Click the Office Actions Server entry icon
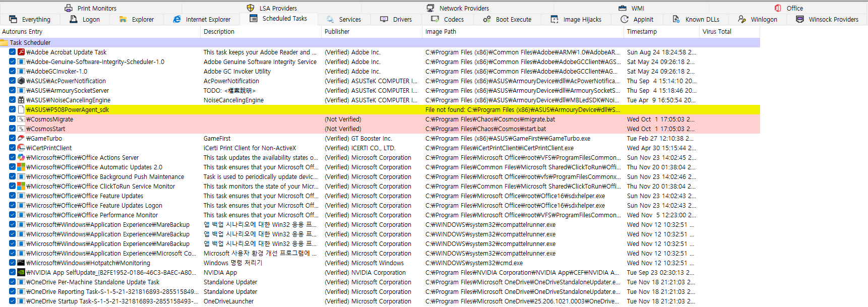Screen dimensions: 868x307 [x=21, y=157]
